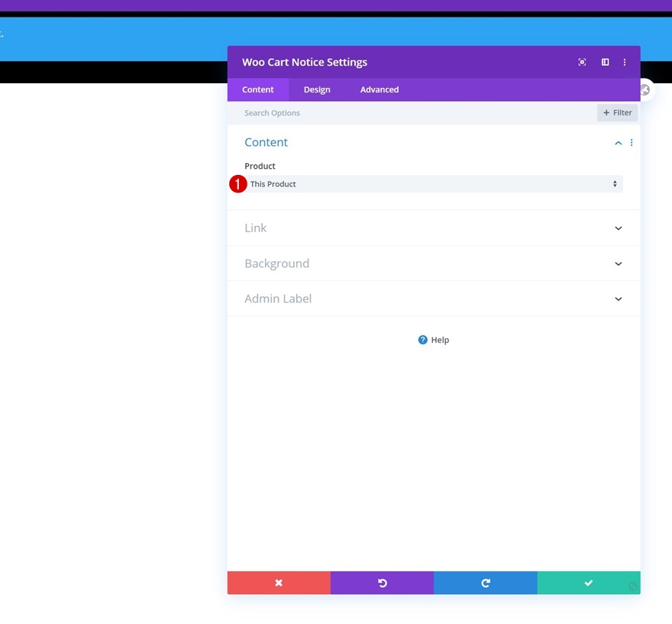The height and width of the screenshot is (624, 672).
Task: Expand the Link section
Action: 434,228
